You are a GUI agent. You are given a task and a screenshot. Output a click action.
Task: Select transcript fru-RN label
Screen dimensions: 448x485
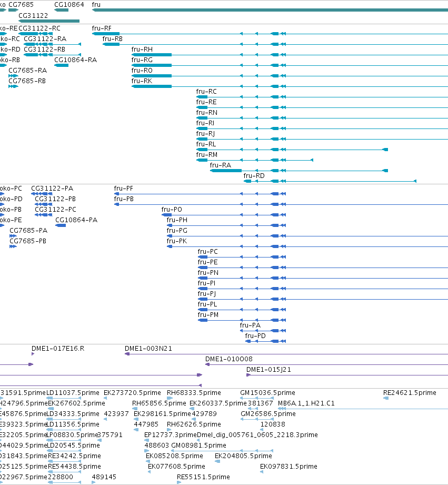pos(206,112)
